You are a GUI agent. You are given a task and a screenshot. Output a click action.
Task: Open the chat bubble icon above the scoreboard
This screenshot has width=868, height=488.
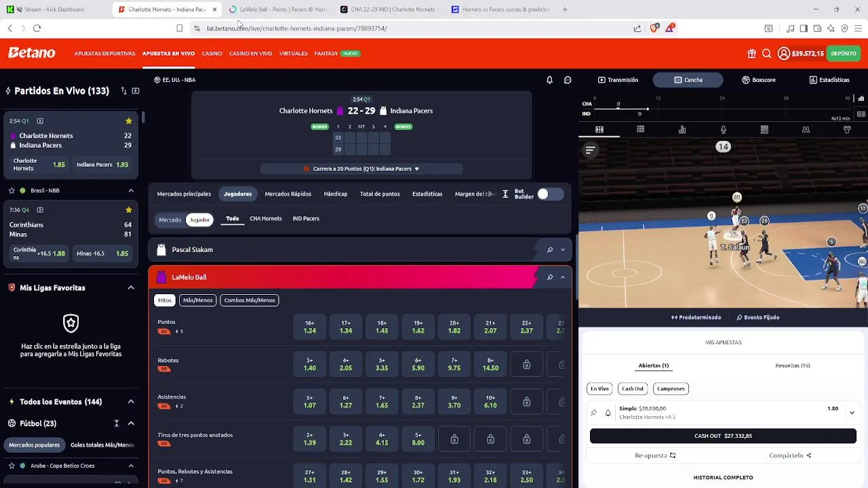(568, 80)
